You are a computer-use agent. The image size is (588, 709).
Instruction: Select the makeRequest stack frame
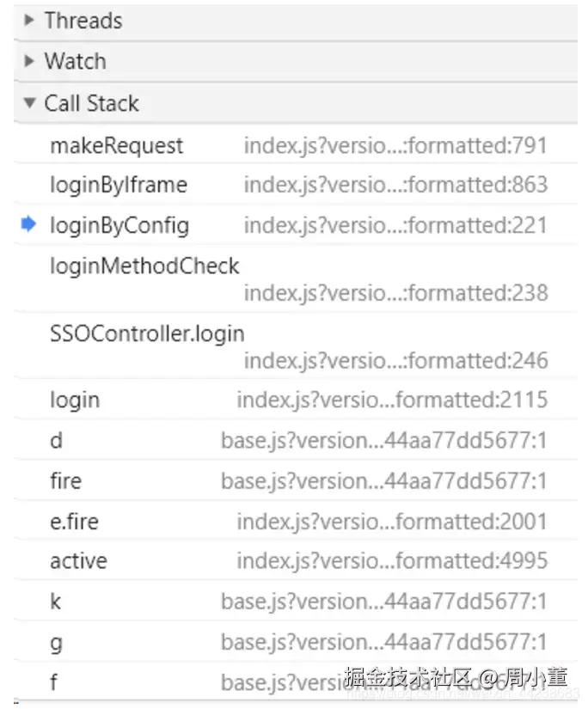coord(117,145)
